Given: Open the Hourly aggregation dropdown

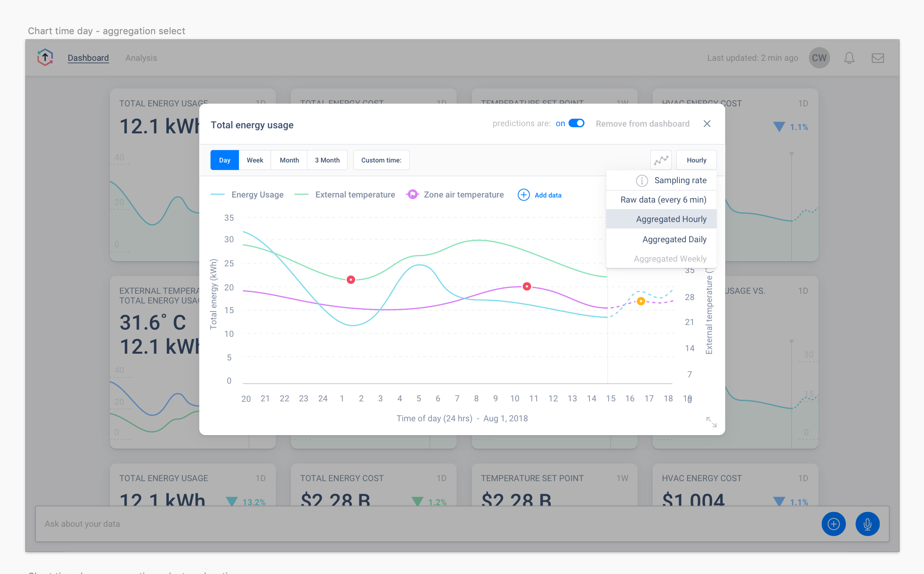Looking at the screenshot, I should coord(696,160).
